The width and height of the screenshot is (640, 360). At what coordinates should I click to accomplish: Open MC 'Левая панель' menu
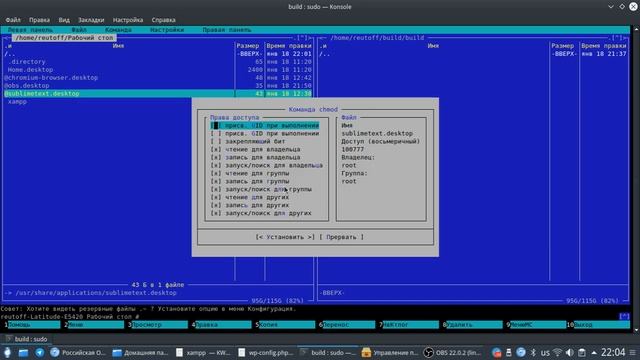pyautogui.click(x=30, y=30)
